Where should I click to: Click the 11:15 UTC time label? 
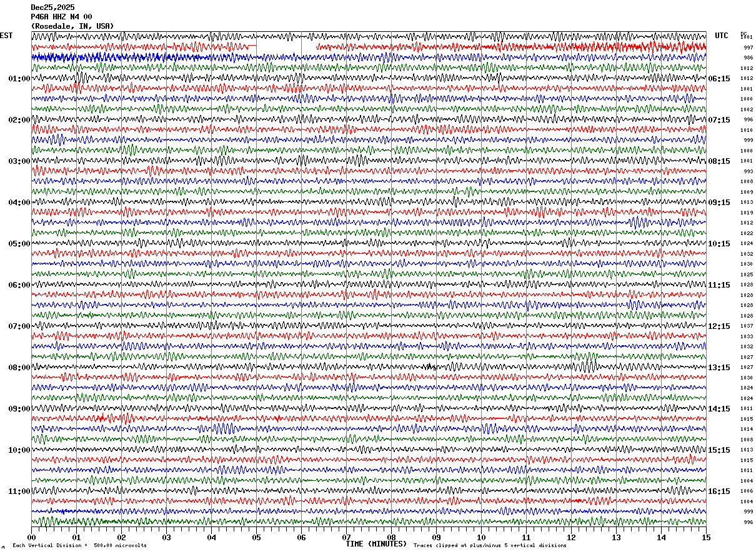tap(719, 285)
